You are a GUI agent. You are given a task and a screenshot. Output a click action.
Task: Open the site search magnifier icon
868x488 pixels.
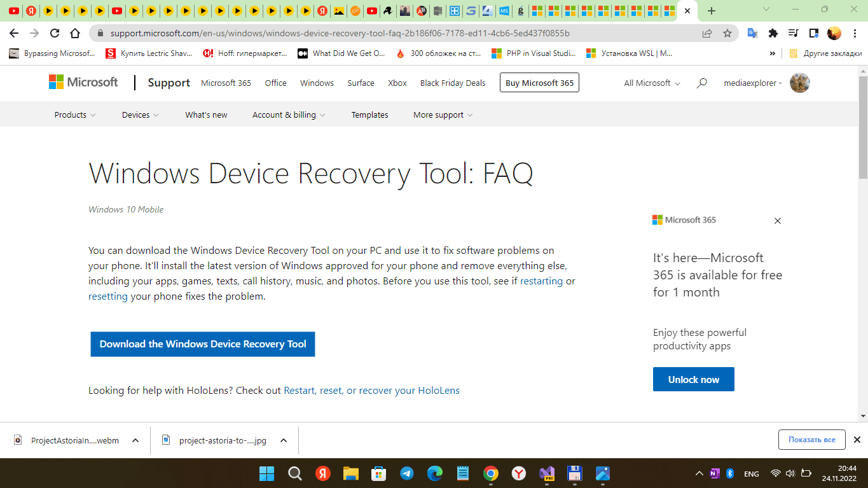point(702,83)
